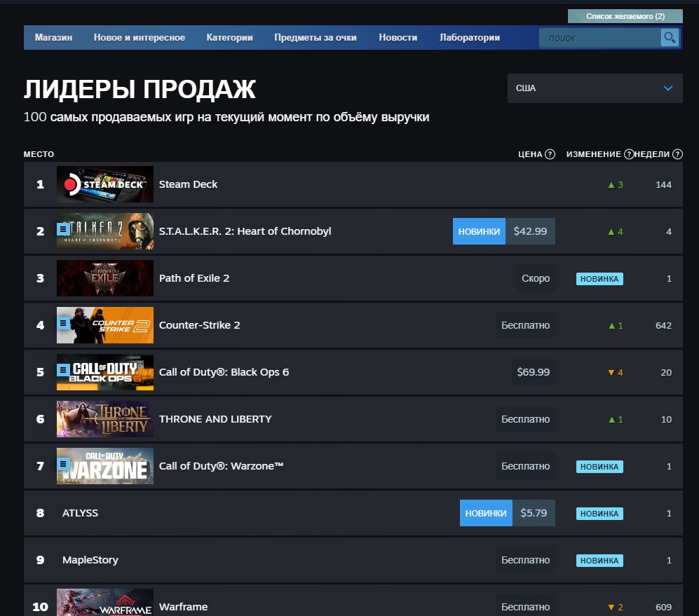Screen dimensions: 699x616
Task: Click Бесплатно price on MapleStory row
Action: [x=526, y=560]
